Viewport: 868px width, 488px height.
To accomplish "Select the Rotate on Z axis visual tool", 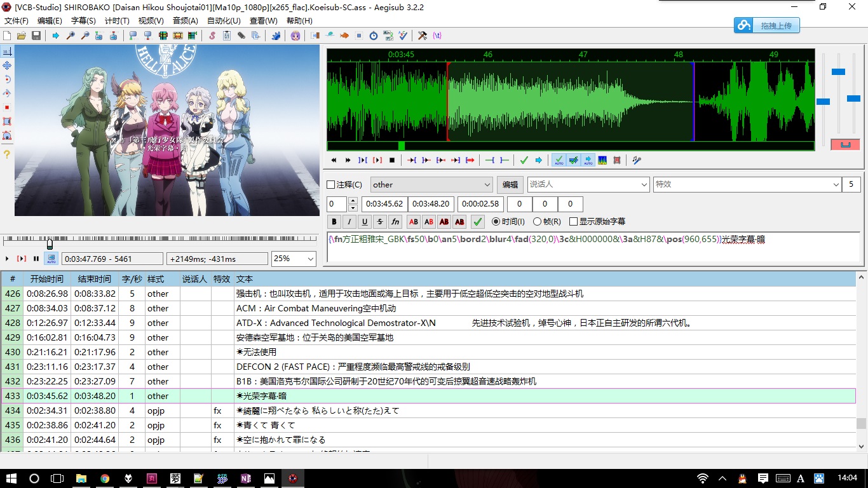I will 7,79.
